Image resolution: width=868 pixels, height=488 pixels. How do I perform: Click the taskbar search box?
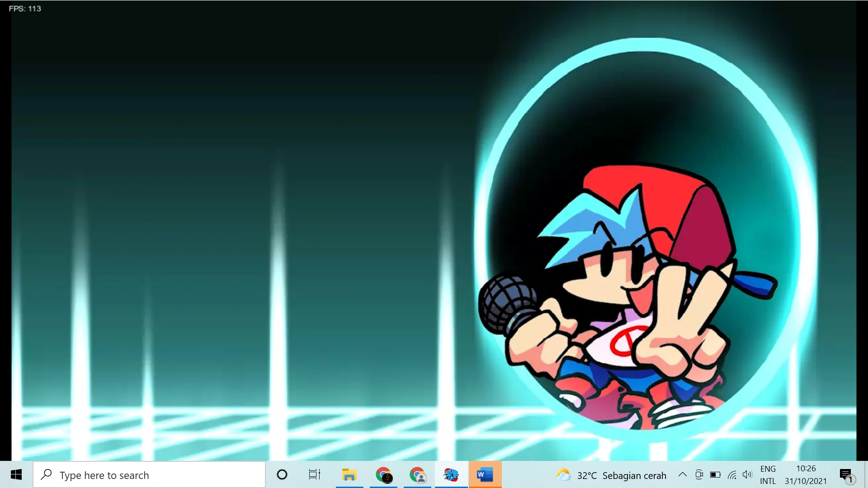(x=149, y=475)
